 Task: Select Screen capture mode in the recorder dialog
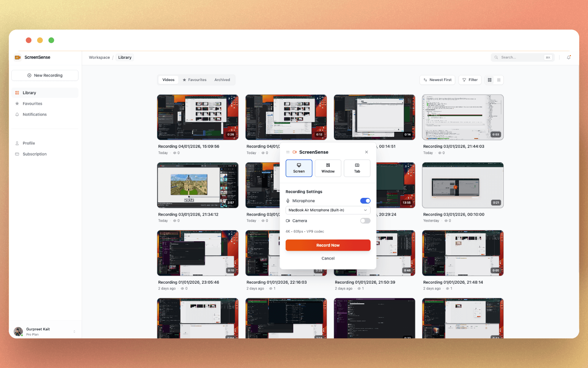click(x=299, y=168)
